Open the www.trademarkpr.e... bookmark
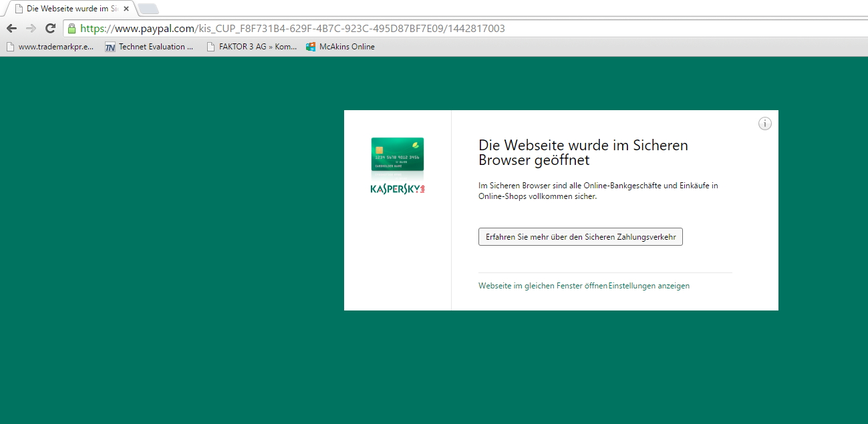This screenshot has height=424, width=868. [49, 47]
